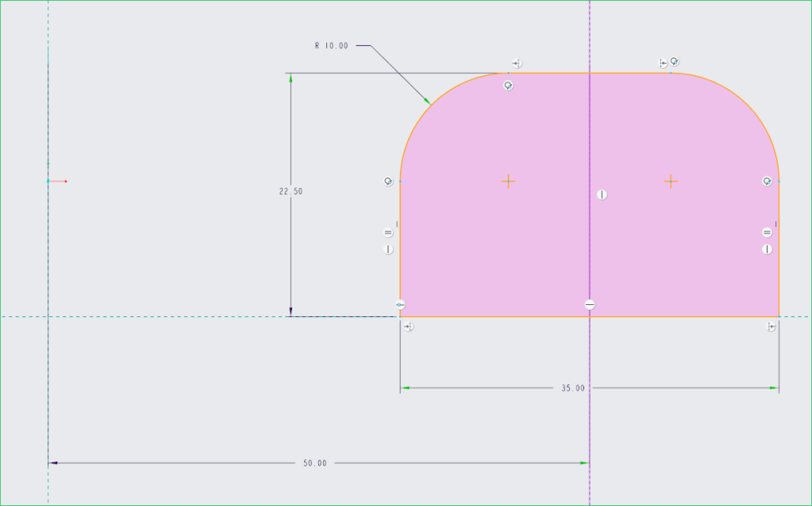Click the left arc center point marker
812x506 pixels.
509,182
